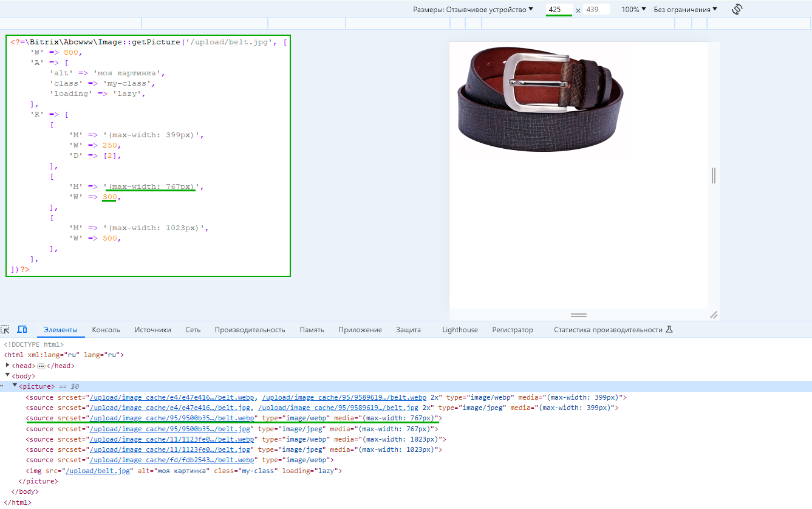Grab the right-side viewport resize handle
This screenshot has width=812, height=509.
pos(714,176)
